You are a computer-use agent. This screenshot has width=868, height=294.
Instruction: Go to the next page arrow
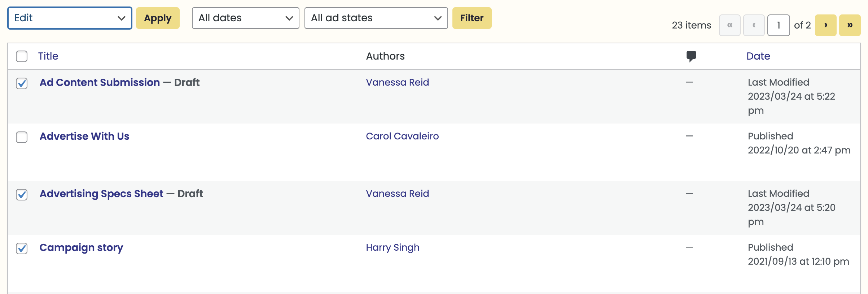pos(825,25)
